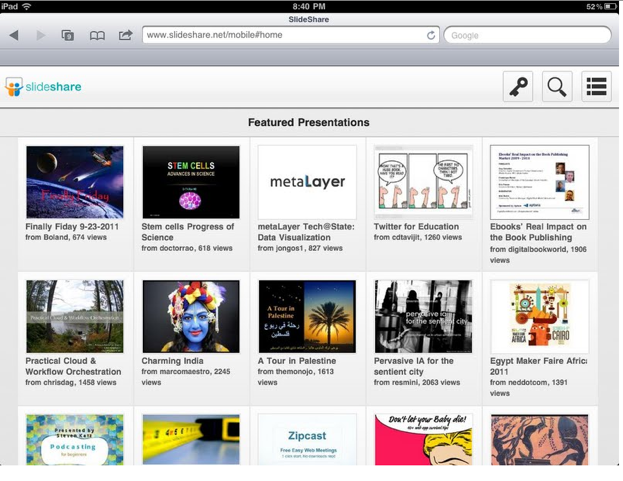The image size is (623, 481).
Task: Click 'Ebooks' Real Impact' title link
Action: pyautogui.click(x=538, y=232)
